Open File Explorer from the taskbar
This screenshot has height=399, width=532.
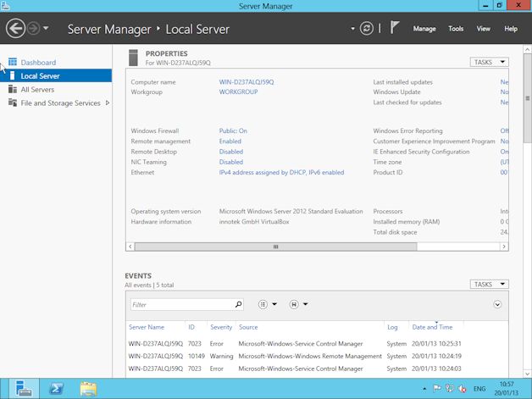(x=88, y=389)
